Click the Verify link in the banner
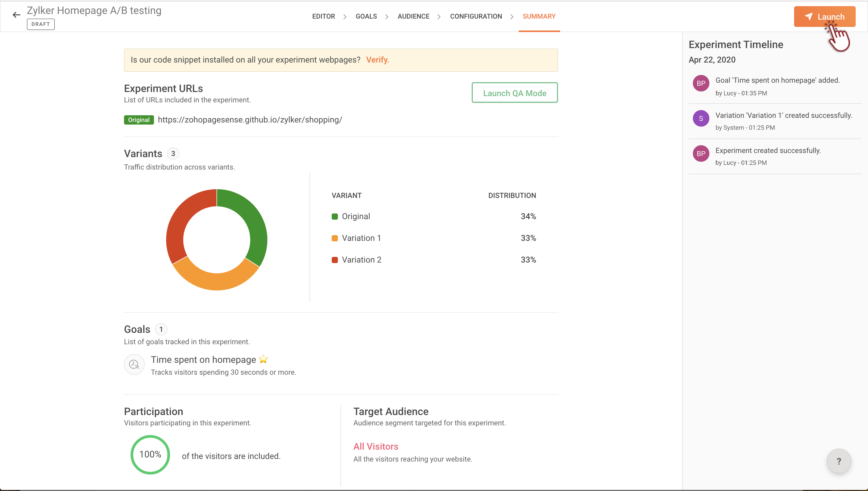 point(377,60)
